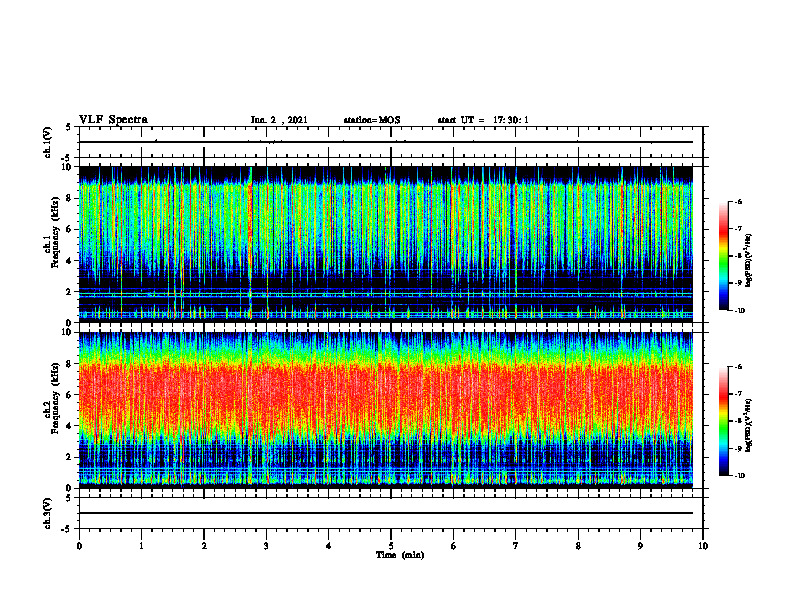Click the "ch.3(V)" vertical axis label
This screenshot has width=792, height=612.
tap(48, 513)
